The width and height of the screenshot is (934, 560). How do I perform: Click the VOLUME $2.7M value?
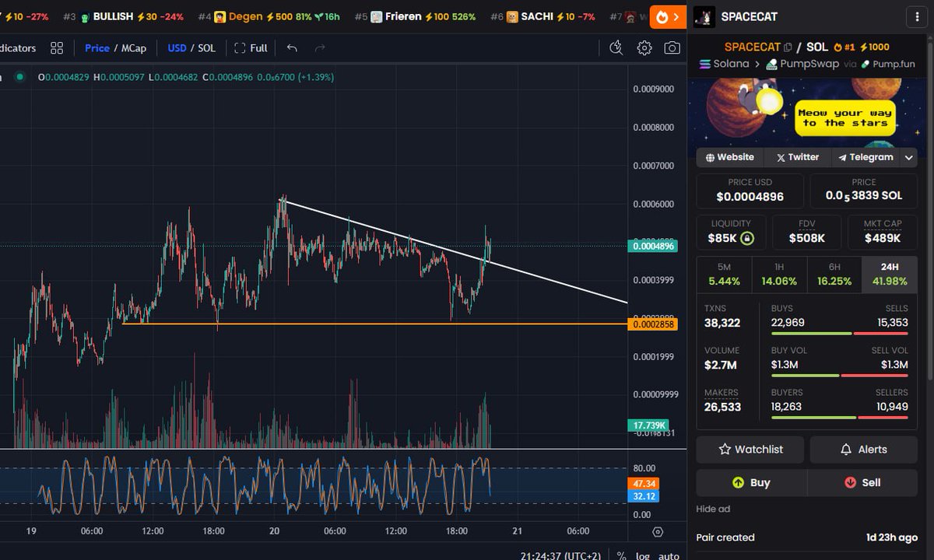point(721,365)
